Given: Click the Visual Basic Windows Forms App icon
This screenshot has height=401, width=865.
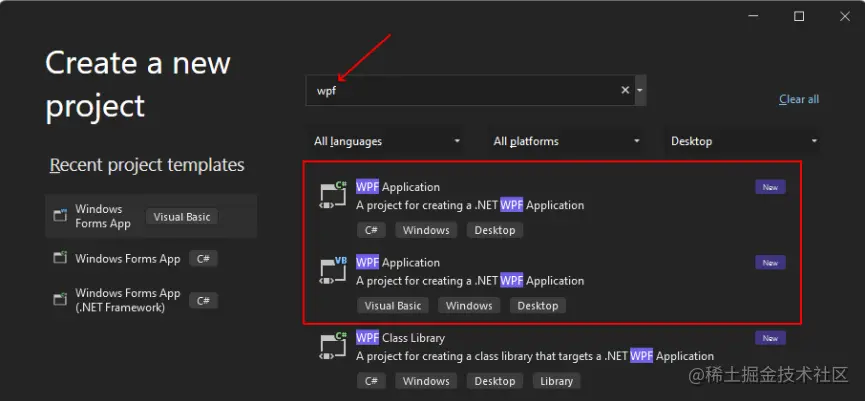Looking at the screenshot, I should 60,216.
